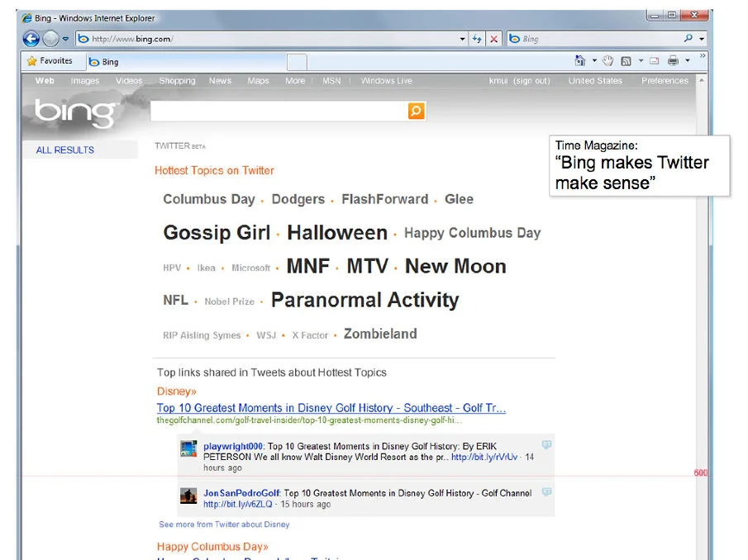
Task: Click the browser Forward button
Action: (50, 39)
